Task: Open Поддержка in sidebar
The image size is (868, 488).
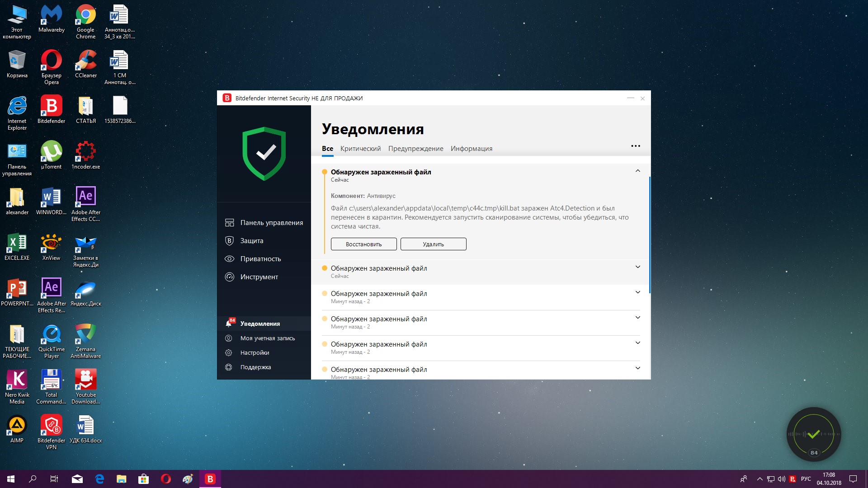Action: pos(255,367)
